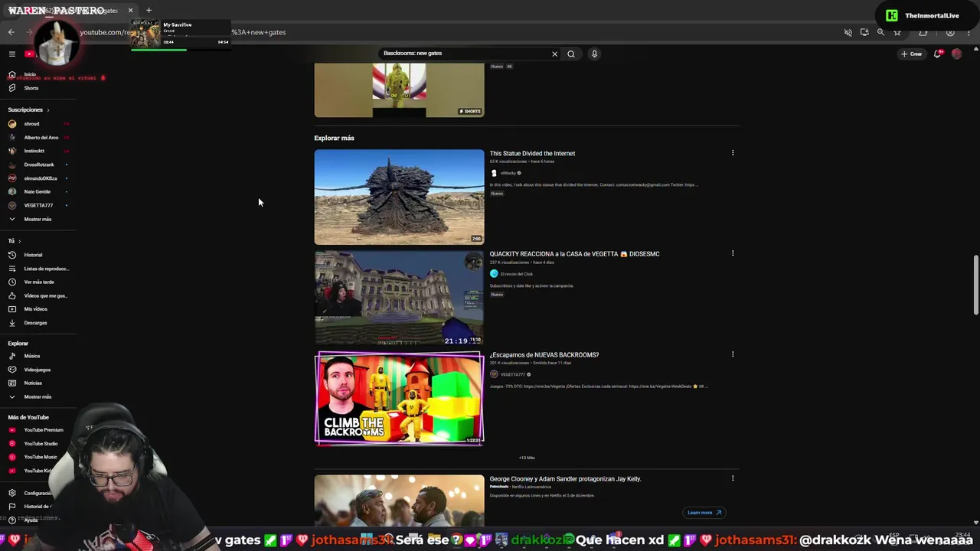Image resolution: width=980 pixels, height=551 pixels.
Task: Click the browser back arrow
Action: pos(11,32)
